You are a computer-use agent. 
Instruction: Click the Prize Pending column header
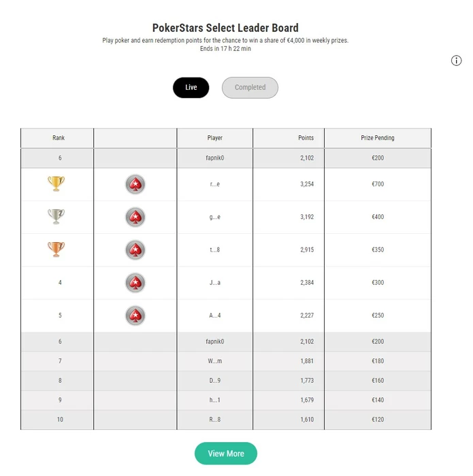[378, 138]
